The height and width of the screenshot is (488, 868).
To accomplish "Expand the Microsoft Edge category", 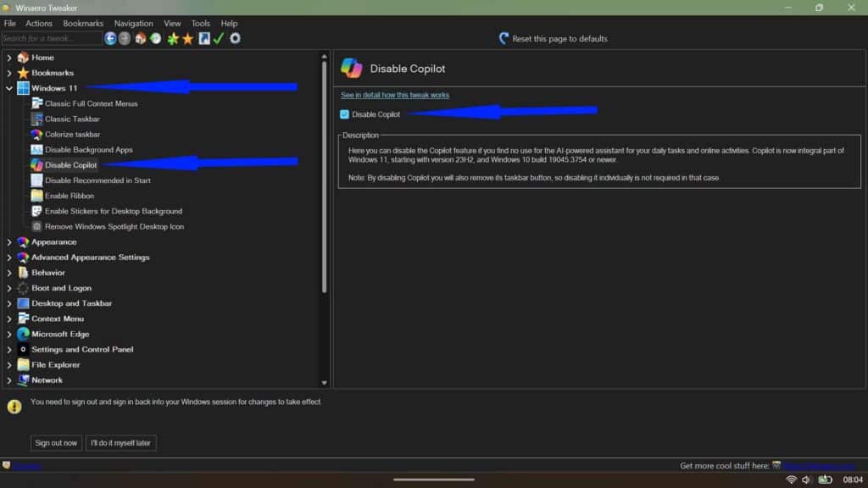I will 9,334.
